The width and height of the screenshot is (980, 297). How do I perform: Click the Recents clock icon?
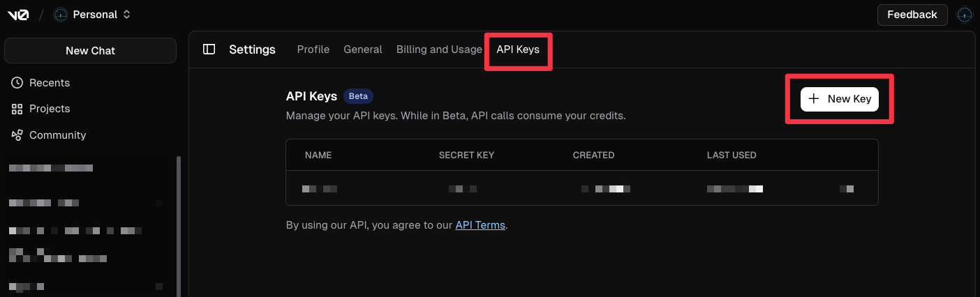[17, 82]
